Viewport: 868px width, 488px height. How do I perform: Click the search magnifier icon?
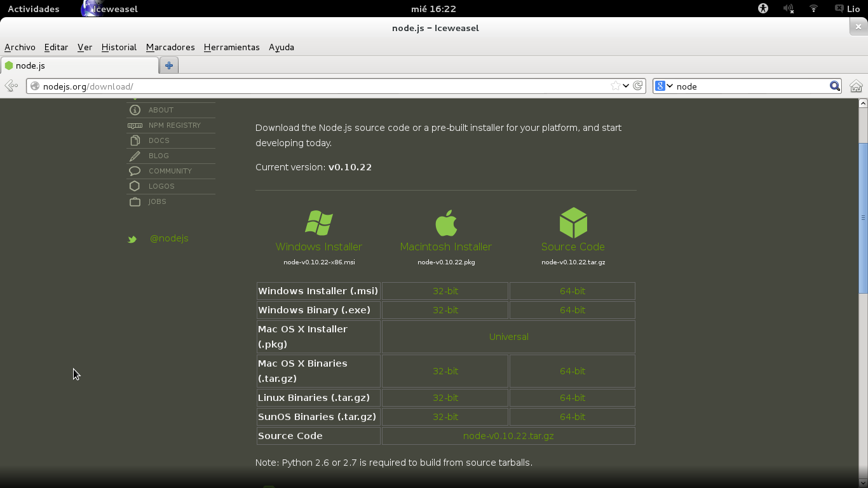click(x=835, y=86)
